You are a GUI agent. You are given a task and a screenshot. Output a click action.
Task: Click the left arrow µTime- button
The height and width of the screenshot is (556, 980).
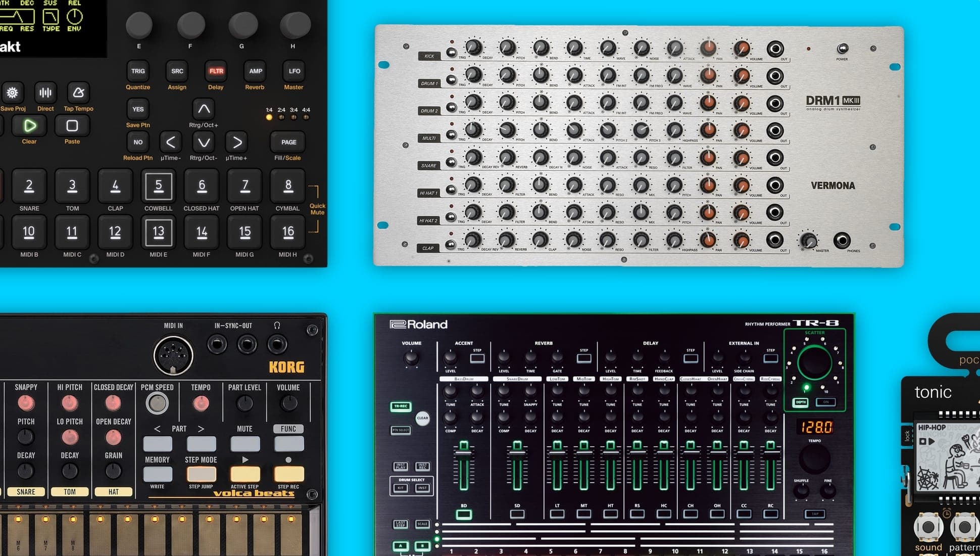[171, 142]
